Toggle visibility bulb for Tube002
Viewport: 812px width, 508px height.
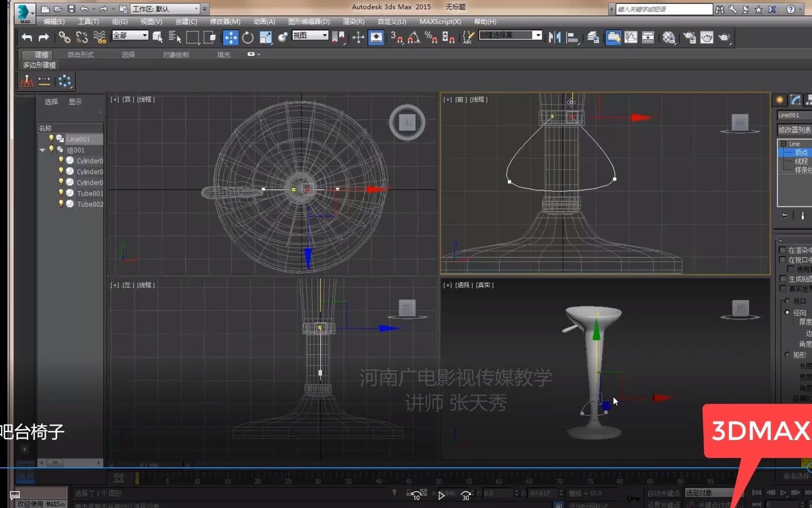(61, 204)
